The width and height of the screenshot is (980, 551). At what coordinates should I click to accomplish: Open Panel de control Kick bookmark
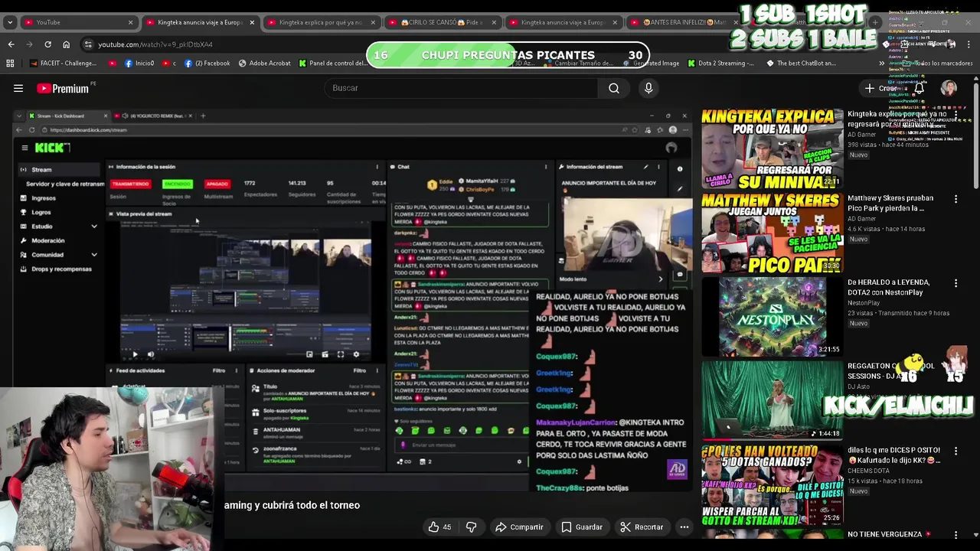[332, 64]
